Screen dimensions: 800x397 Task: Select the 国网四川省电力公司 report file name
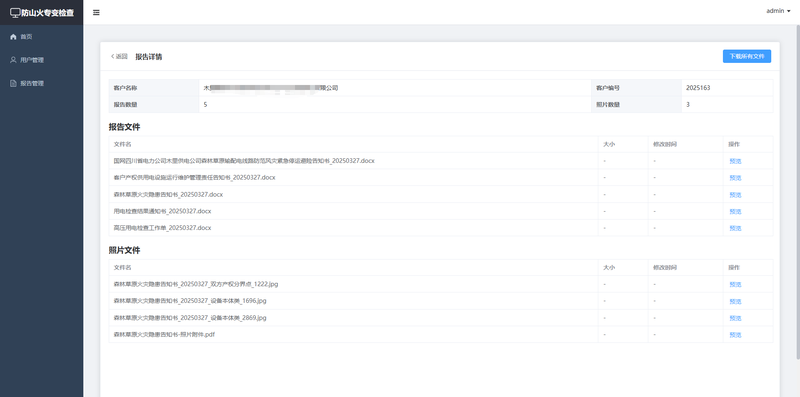point(244,161)
